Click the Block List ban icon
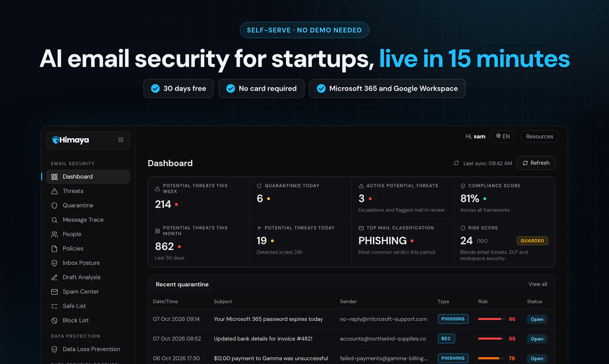 (54, 321)
